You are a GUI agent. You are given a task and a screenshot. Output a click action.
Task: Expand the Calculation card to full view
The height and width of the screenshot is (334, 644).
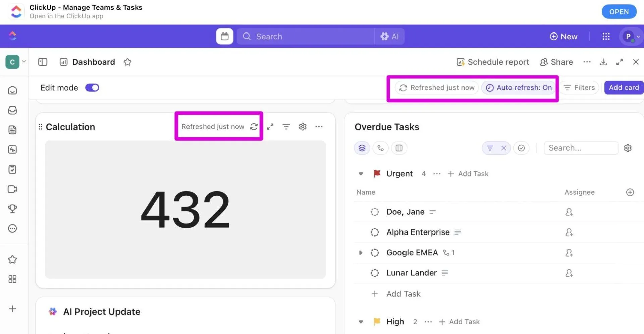(270, 127)
